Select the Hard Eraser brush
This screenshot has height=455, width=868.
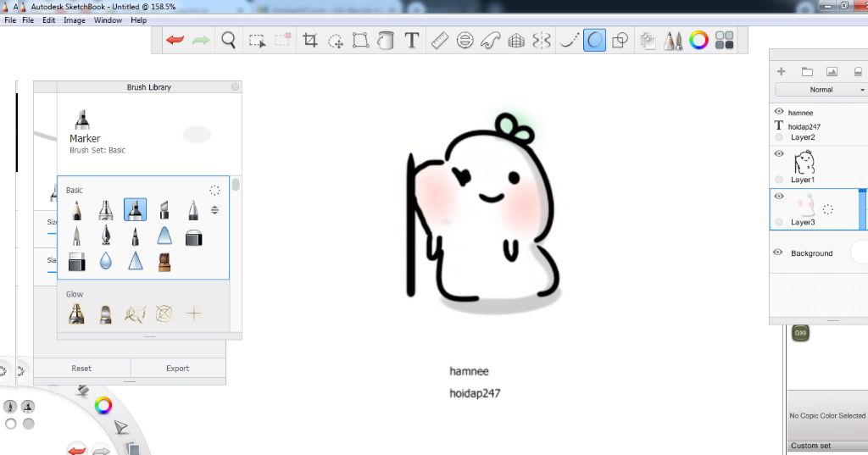[194, 237]
